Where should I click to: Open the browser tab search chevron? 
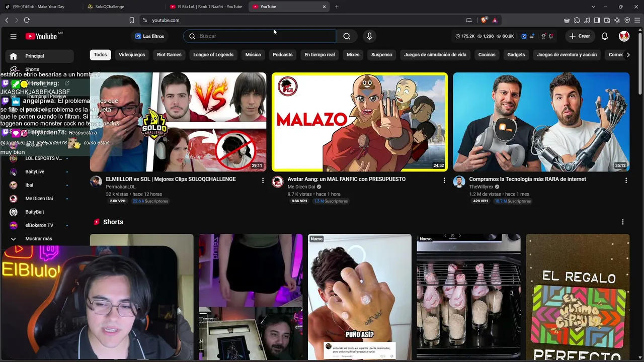click(593, 7)
